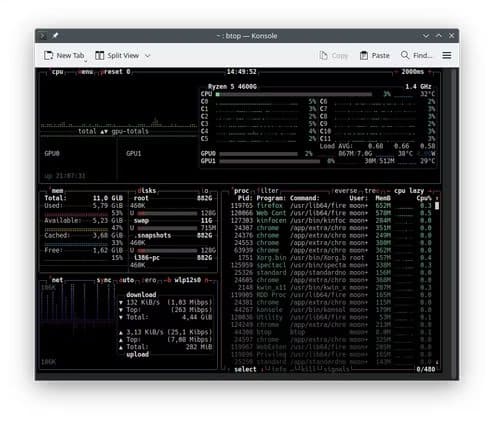Switch to next network interface with n
Screen dimensions: 494x422
pos(208,280)
